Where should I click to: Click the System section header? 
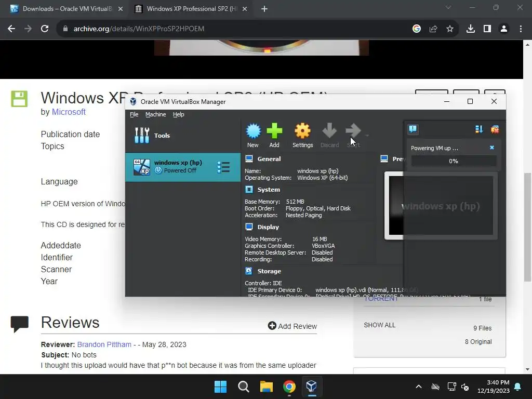(x=269, y=190)
